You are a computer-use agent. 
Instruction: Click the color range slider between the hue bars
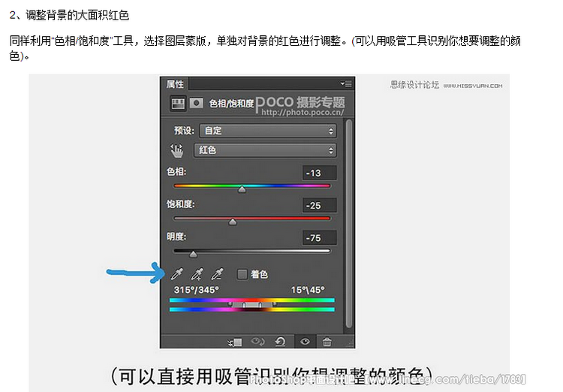pyautogui.click(x=252, y=305)
